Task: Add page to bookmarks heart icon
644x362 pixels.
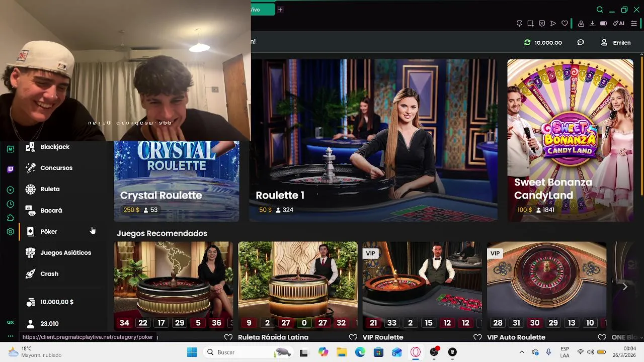Action: [x=565, y=24]
